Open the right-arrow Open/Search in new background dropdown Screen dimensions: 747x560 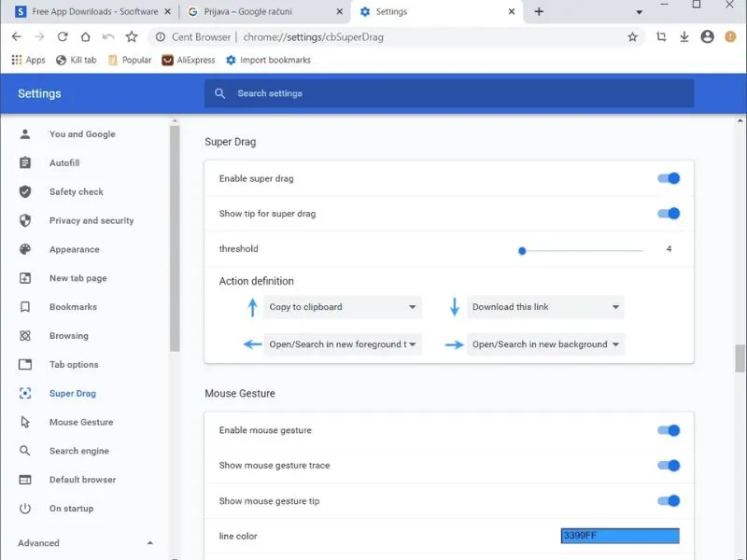click(x=545, y=344)
